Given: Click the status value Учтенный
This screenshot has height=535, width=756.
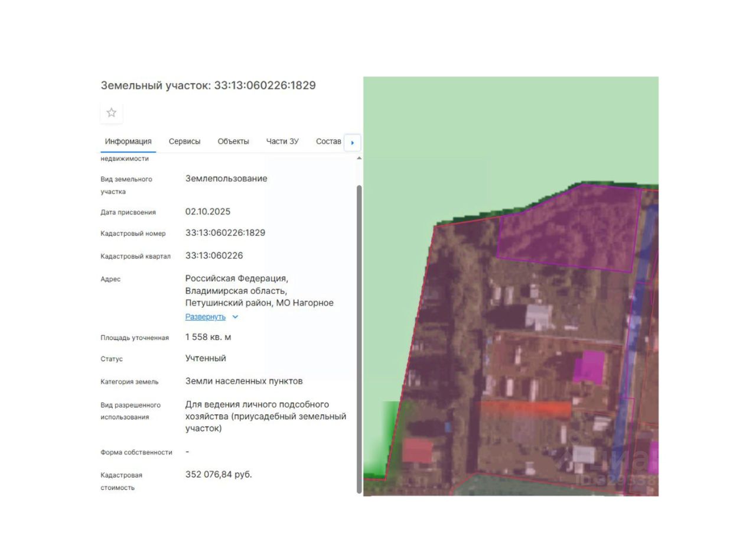Looking at the screenshot, I should (x=206, y=358).
